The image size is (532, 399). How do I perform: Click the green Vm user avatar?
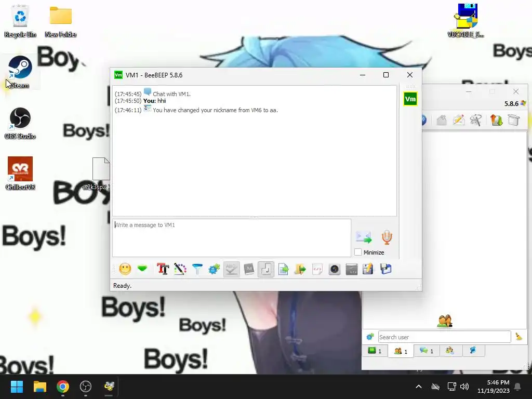coord(410,99)
